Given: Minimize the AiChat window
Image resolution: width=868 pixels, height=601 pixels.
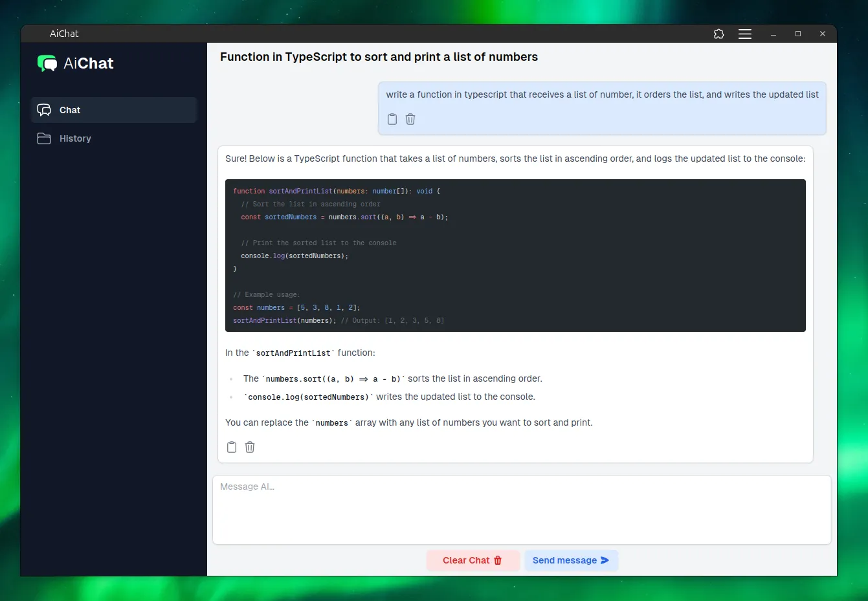Looking at the screenshot, I should 773,34.
